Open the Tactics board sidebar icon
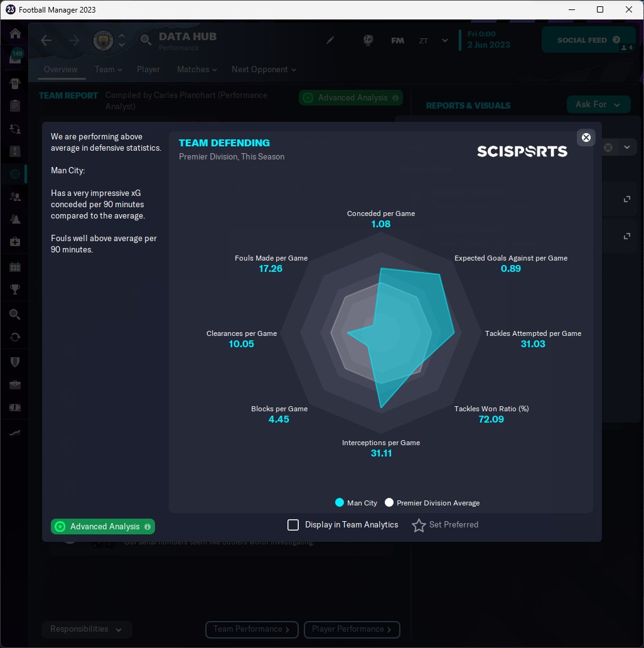The height and width of the screenshot is (648, 644). [x=15, y=151]
